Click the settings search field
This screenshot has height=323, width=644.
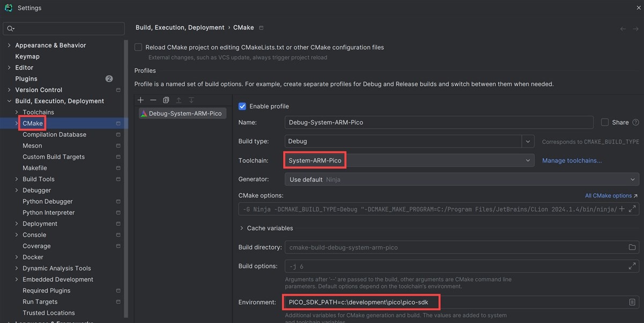[64, 28]
